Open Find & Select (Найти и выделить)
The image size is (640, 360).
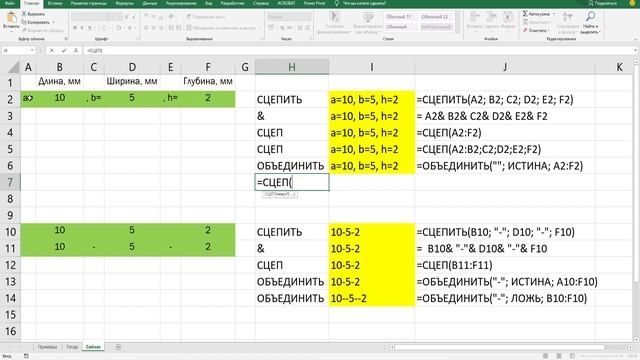(590, 22)
